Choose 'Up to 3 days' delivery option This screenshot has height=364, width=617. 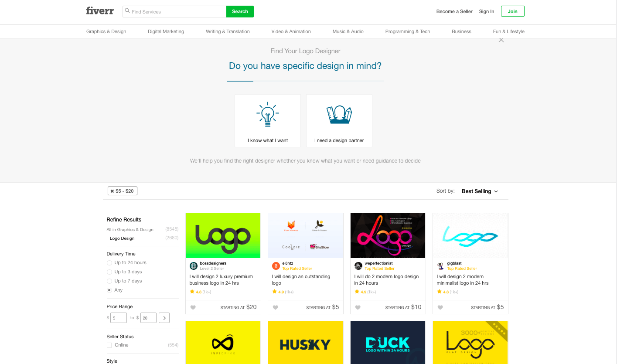pyautogui.click(x=109, y=272)
